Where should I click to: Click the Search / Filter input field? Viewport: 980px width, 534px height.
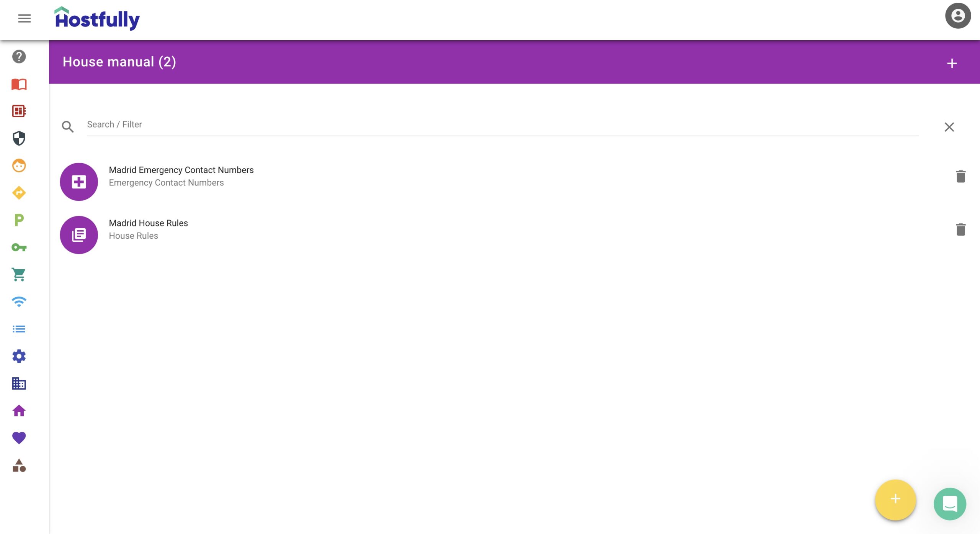(x=502, y=124)
